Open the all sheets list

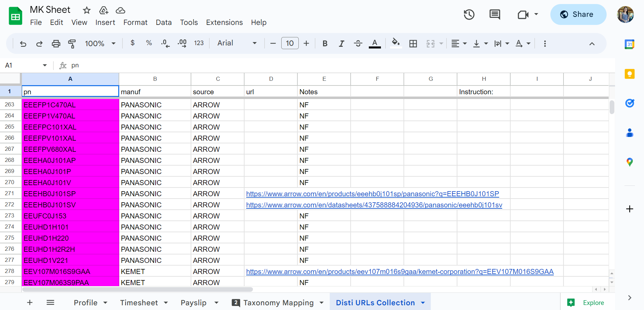[51, 303]
